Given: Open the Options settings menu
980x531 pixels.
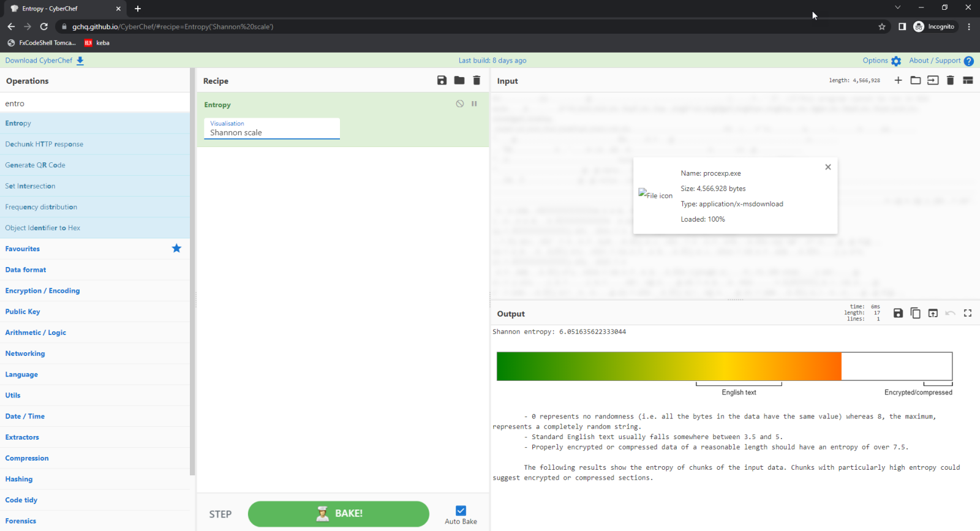Looking at the screenshot, I should click(x=881, y=61).
